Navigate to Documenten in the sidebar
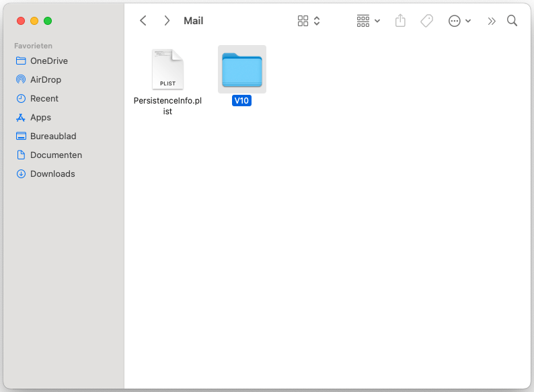This screenshot has width=534, height=392. (x=56, y=155)
